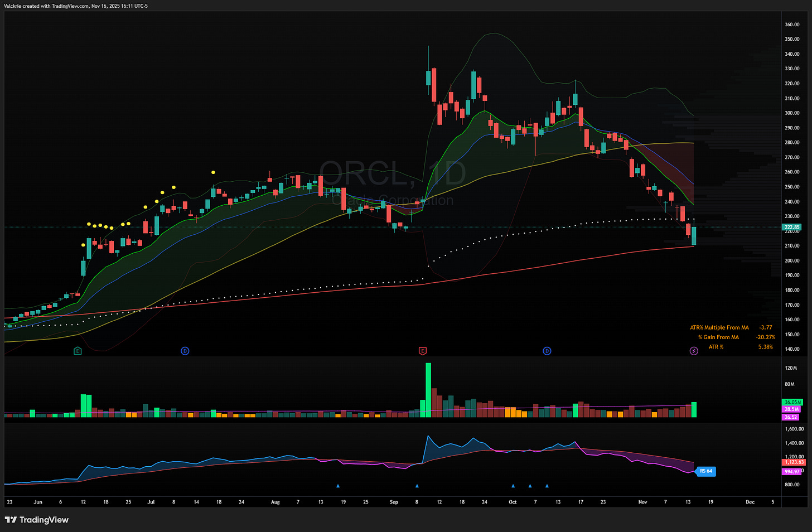
Task: Click the 300.00 price axis label
Action: pyautogui.click(x=792, y=113)
